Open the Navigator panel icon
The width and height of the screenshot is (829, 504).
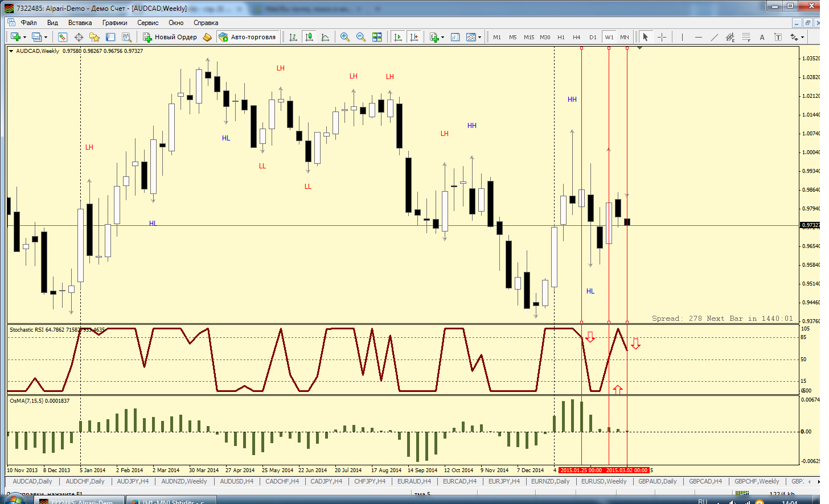tap(95, 37)
